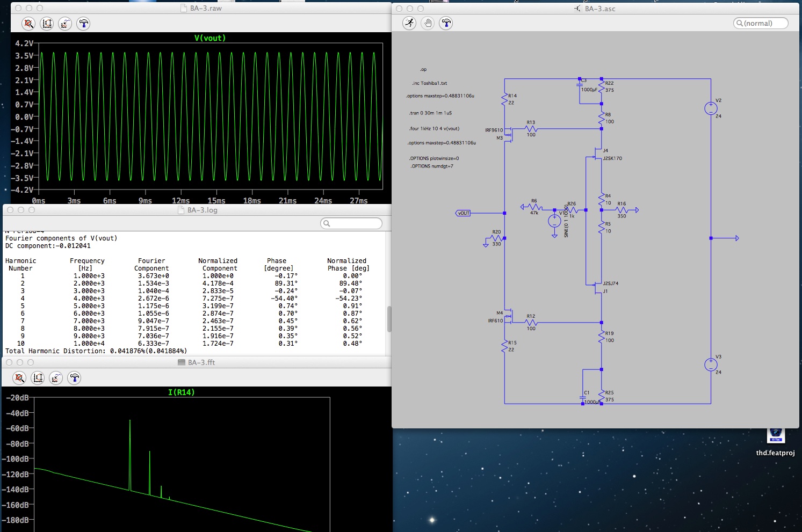Viewport: 802px width, 532px height.
Task: Select resistor R6 47k symbol
Action: 534,207
